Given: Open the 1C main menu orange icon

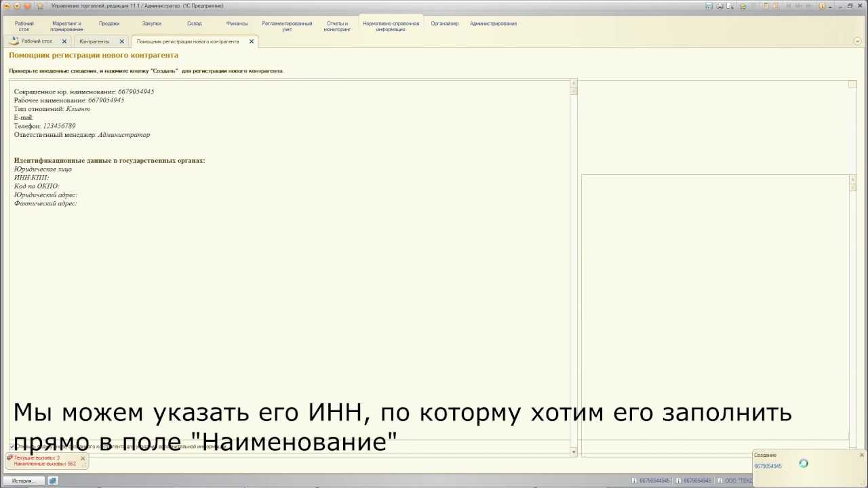Looking at the screenshot, I should [7, 6].
